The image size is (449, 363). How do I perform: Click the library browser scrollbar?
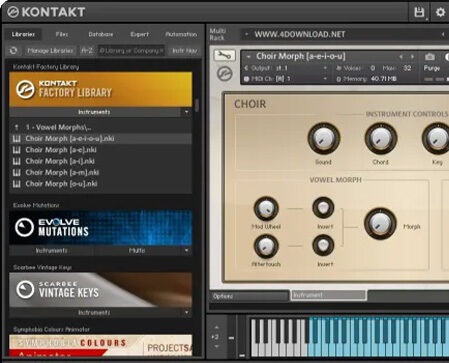click(197, 105)
